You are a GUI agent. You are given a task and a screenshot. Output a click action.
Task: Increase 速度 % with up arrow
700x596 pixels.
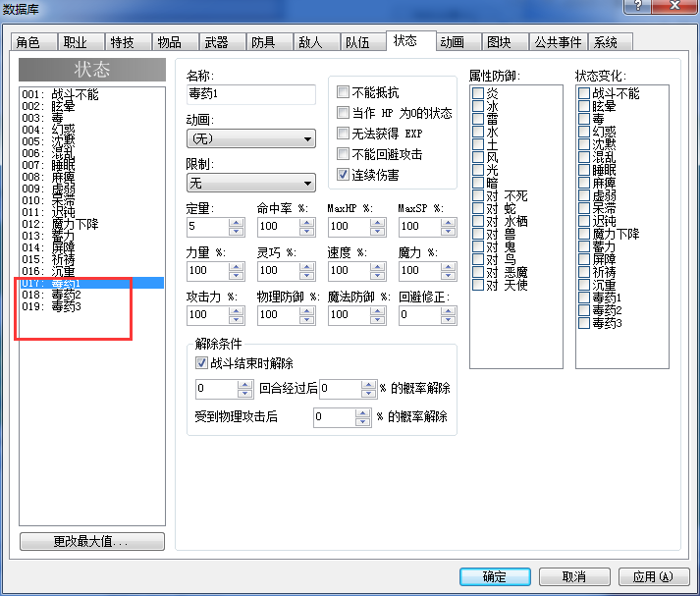[377, 266]
